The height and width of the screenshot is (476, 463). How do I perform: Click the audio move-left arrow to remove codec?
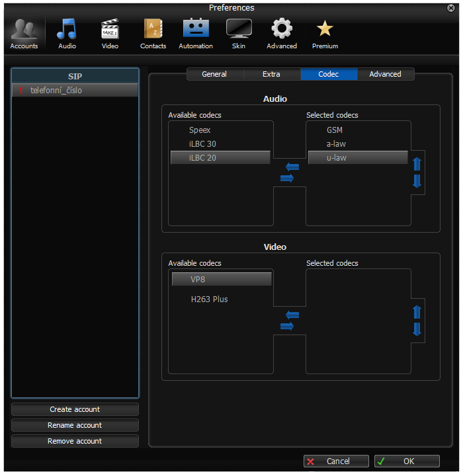292,167
